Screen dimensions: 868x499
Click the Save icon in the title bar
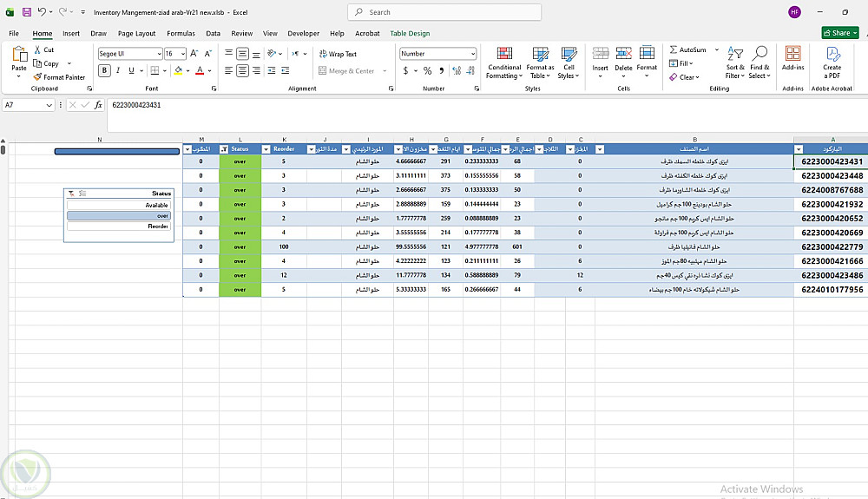(x=27, y=11)
